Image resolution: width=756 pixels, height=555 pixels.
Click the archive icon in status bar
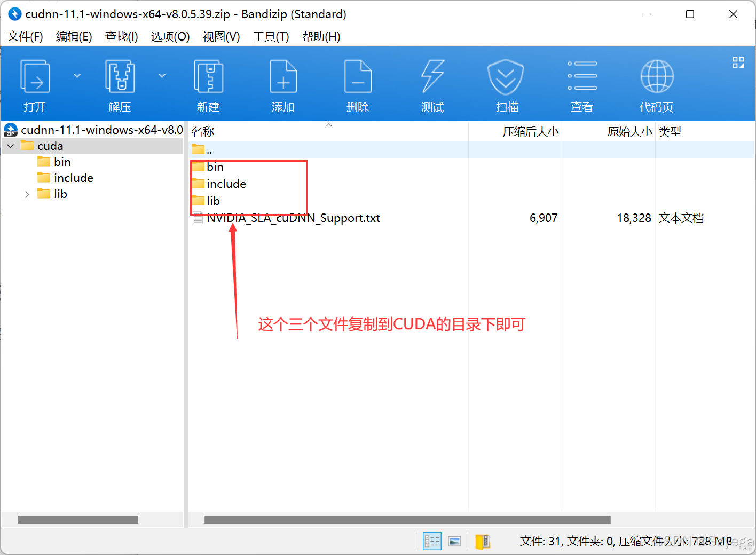[x=483, y=541]
